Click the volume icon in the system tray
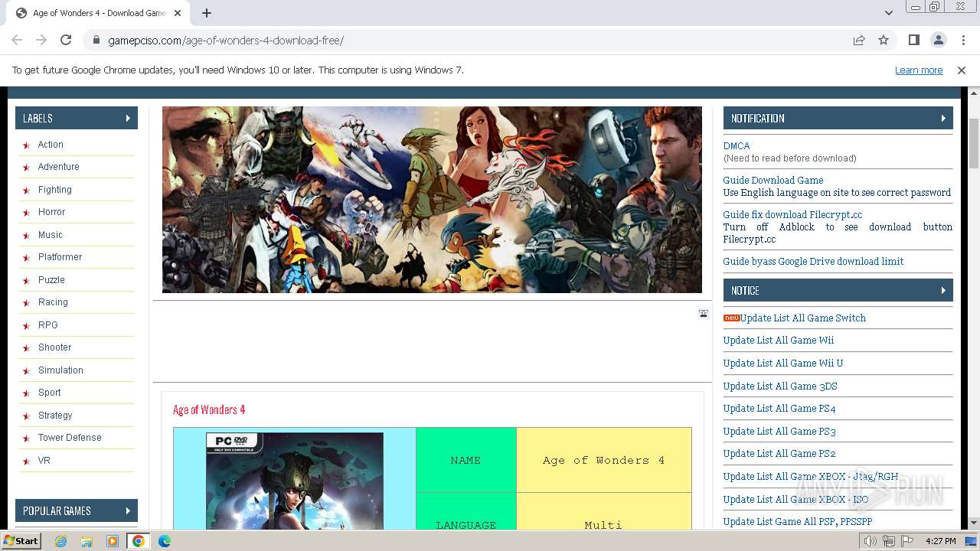The width and height of the screenshot is (980, 551). [871, 541]
